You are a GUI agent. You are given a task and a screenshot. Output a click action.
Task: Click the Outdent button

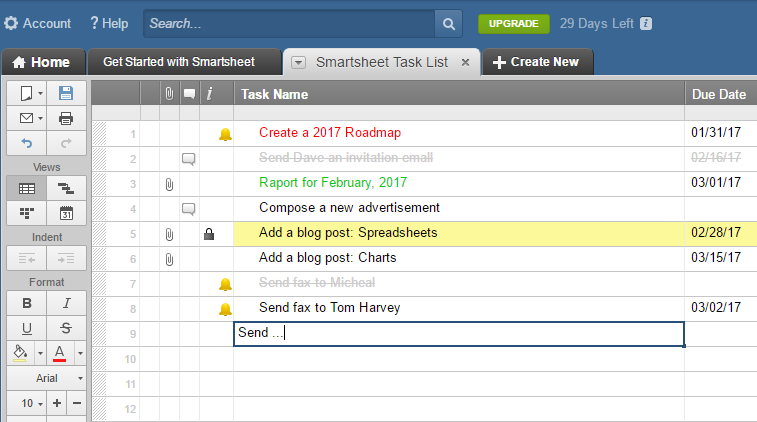(27, 259)
